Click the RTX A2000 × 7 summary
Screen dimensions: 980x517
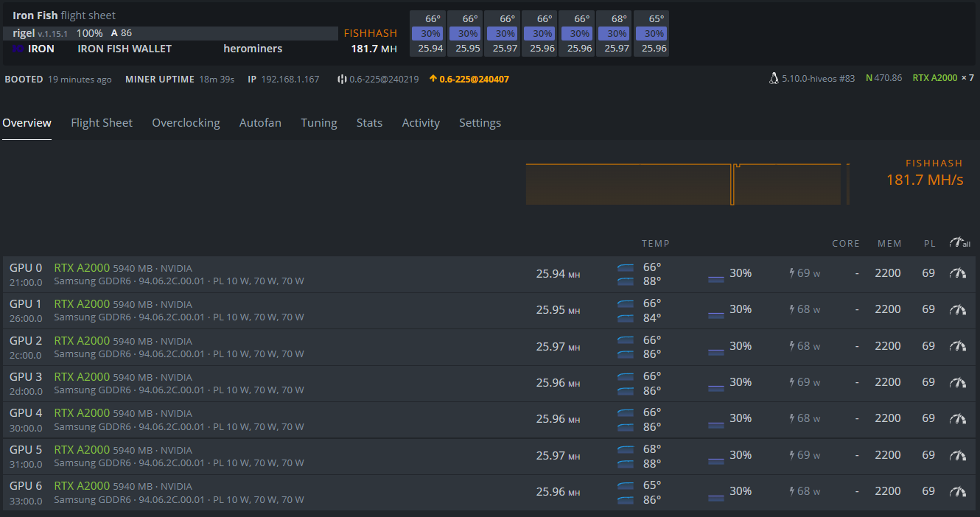(x=943, y=78)
